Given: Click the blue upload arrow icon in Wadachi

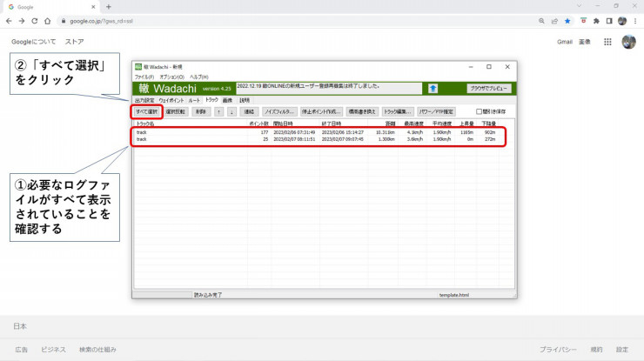Looking at the screenshot, I should [x=433, y=89].
